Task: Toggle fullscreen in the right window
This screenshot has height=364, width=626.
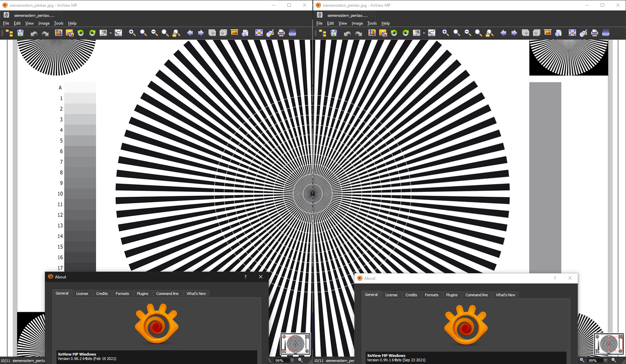Action: [x=572, y=33]
